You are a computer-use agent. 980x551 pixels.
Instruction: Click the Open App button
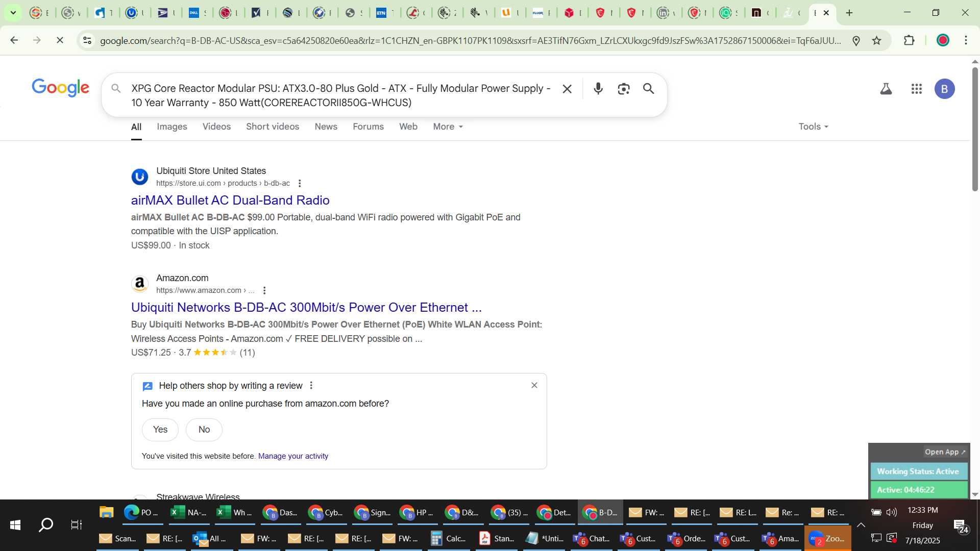click(x=945, y=452)
